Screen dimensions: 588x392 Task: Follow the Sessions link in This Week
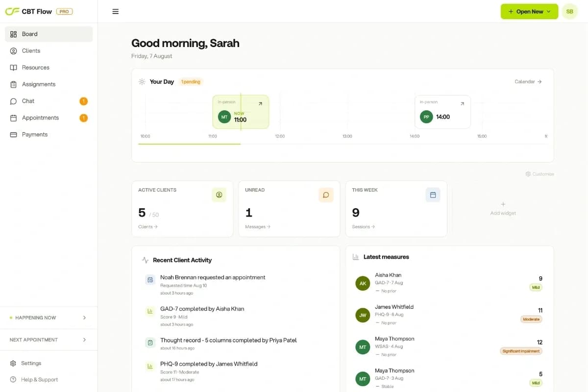[x=364, y=227]
